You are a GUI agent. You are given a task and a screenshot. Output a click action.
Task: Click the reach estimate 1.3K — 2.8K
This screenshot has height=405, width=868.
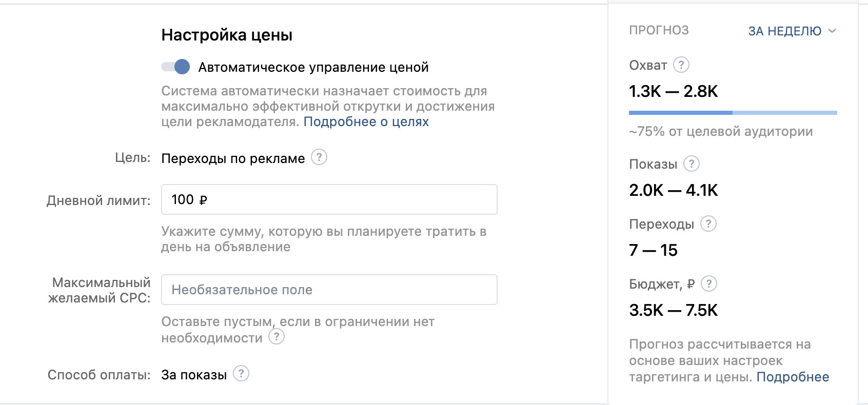(673, 91)
